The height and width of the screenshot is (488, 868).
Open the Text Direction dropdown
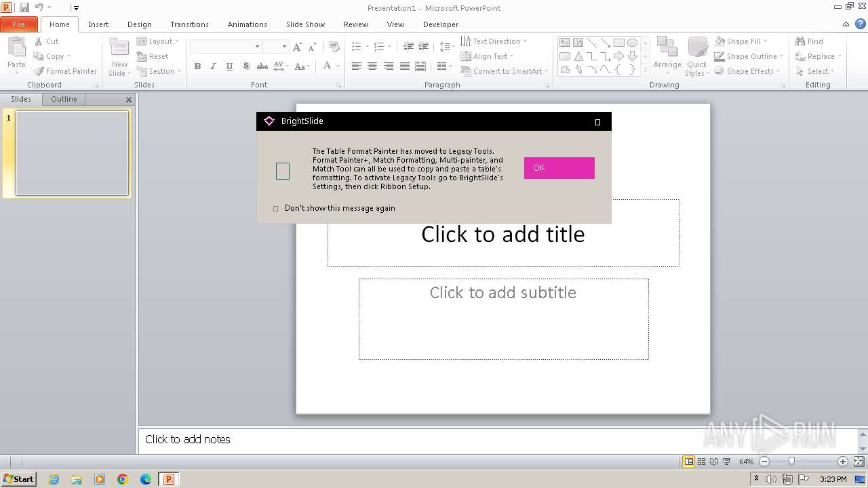tap(494, 41)
